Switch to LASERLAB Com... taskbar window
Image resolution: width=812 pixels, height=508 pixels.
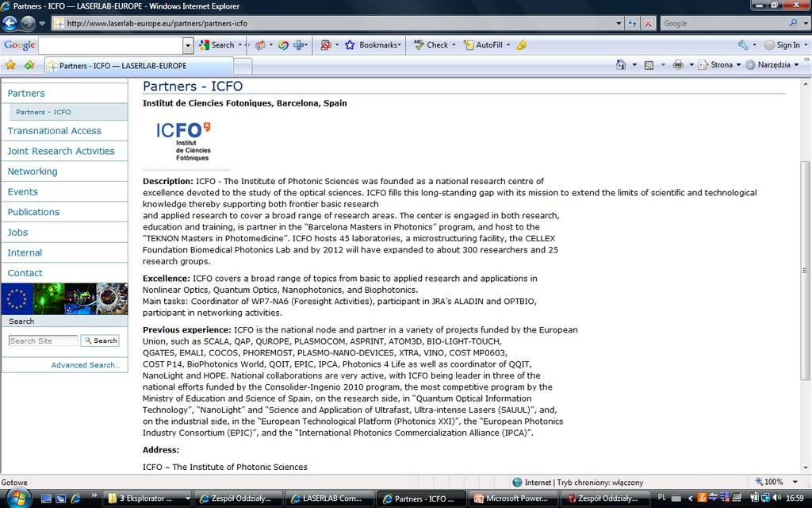coord(329,498)
